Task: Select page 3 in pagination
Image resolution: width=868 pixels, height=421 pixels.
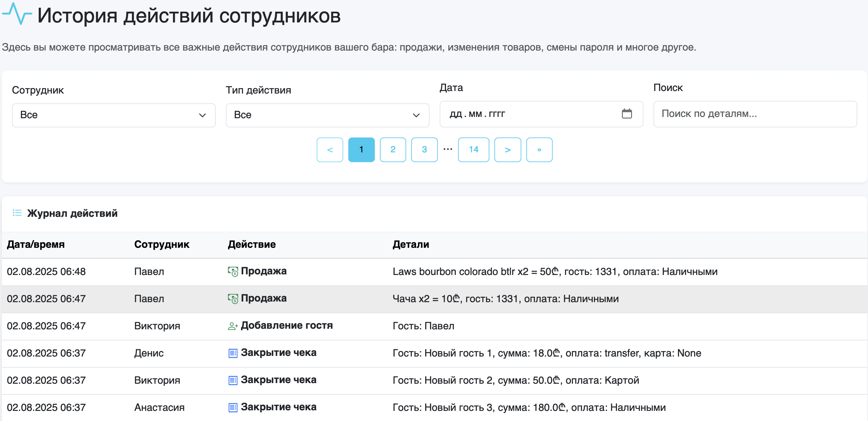Action: tap(424, 149)
